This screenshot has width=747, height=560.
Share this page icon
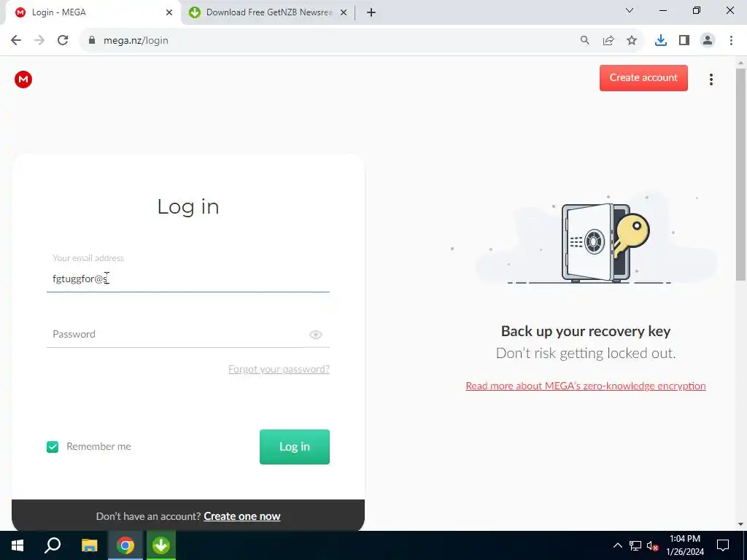coord(608,41)
